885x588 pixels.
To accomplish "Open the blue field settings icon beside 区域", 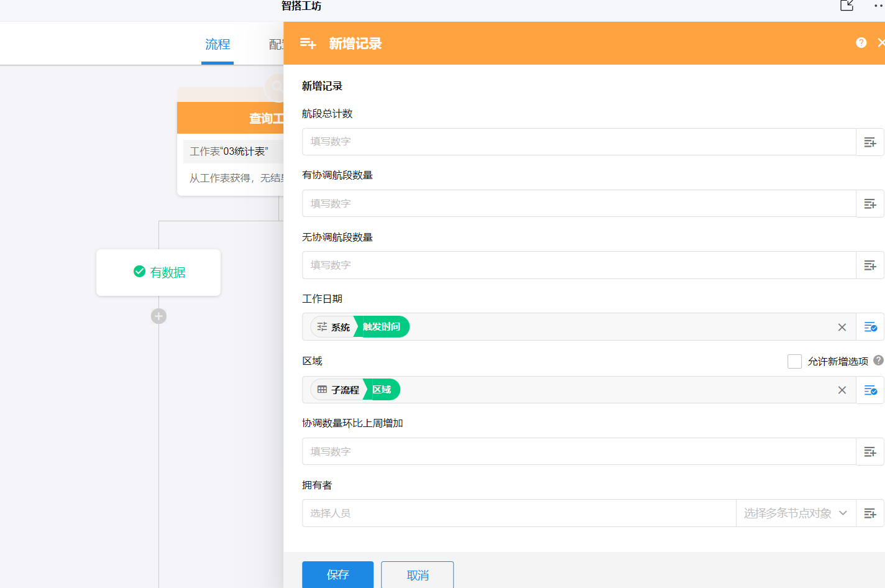I will (869, 390).
